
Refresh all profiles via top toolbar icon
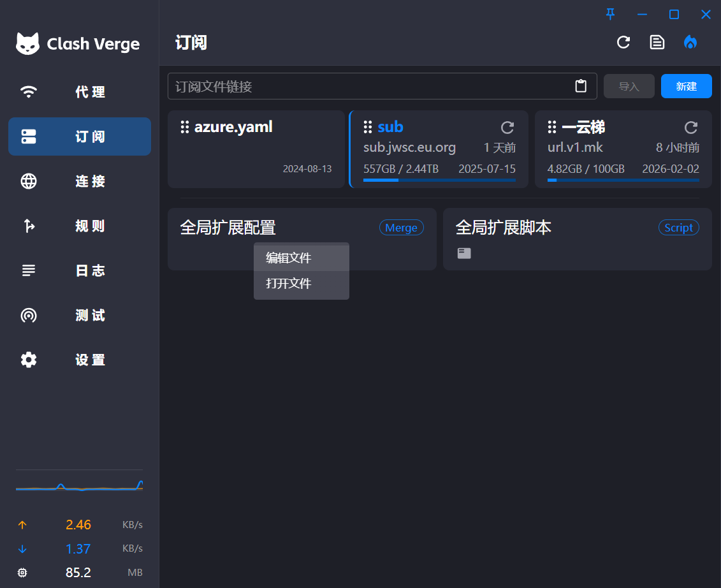pos(623,42)
